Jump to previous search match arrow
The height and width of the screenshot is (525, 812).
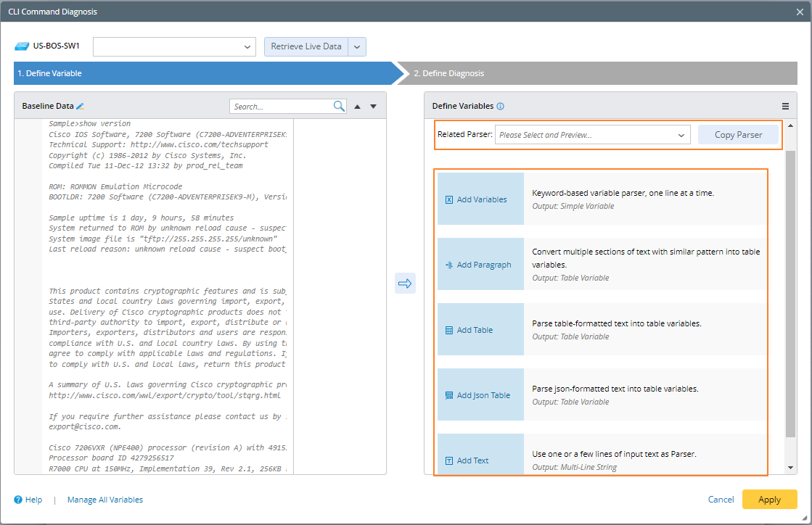[x=357, y=107]
